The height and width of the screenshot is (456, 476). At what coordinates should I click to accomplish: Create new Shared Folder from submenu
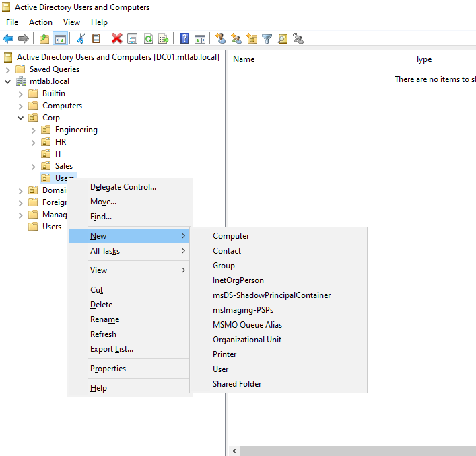[278, 384]
